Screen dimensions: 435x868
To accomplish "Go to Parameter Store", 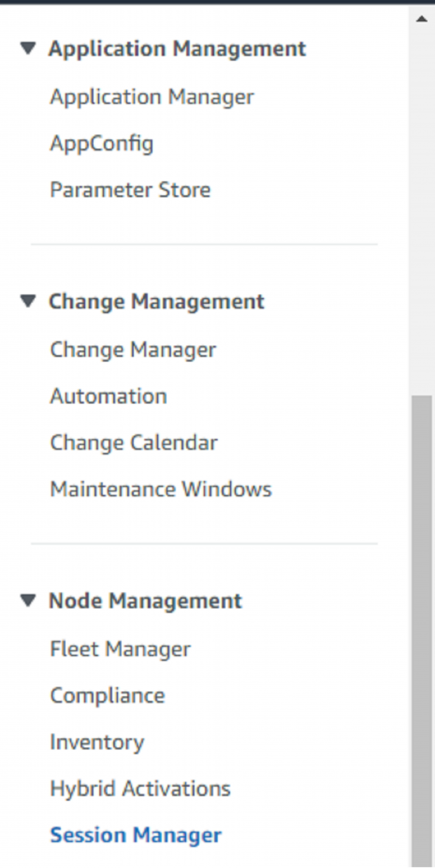I will point(130,190).
